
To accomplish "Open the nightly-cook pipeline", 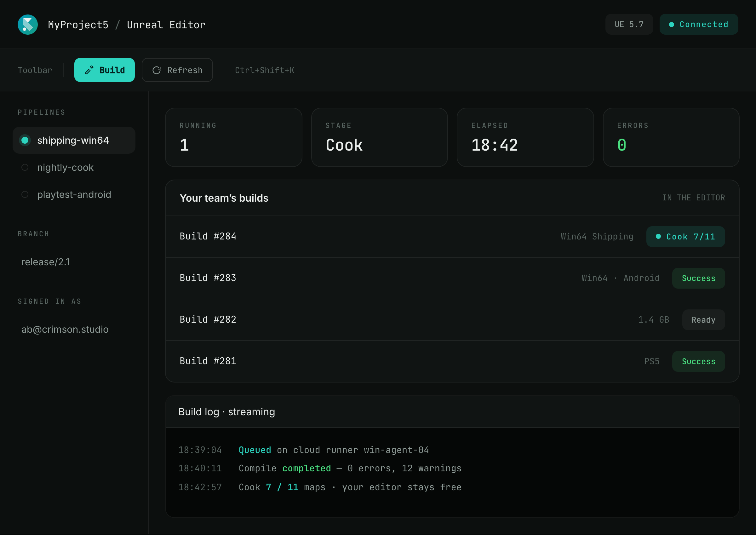I will pyautogui.click(x=74, y=167).
